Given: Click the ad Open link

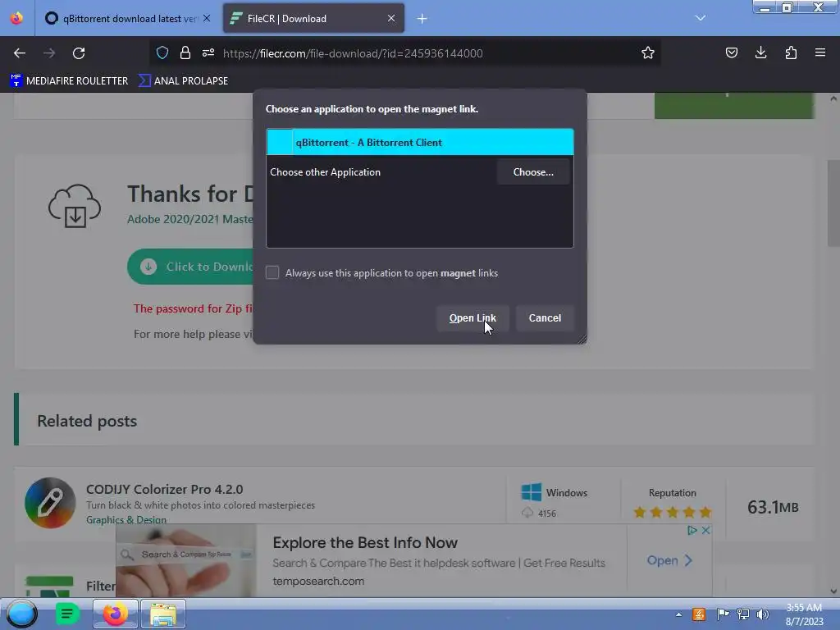Looking at the screenshot, I should click(669, 560).
